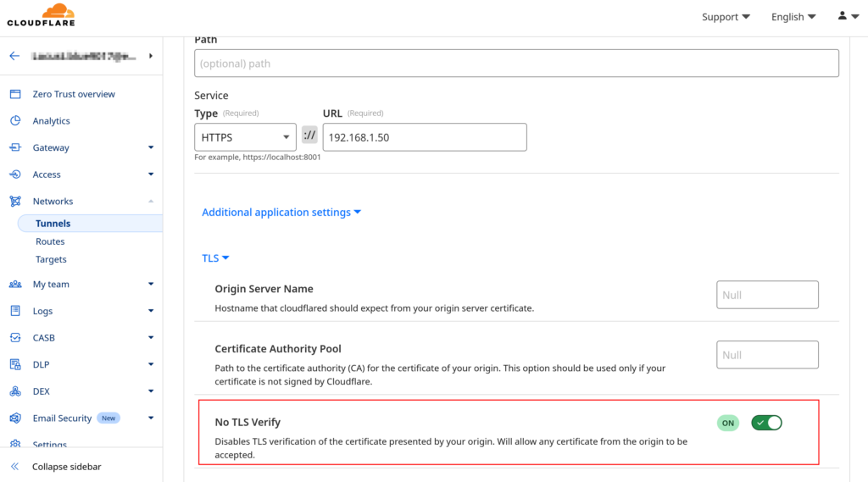Click the blurred account name

pyautogui.click(x=84, y=56)
